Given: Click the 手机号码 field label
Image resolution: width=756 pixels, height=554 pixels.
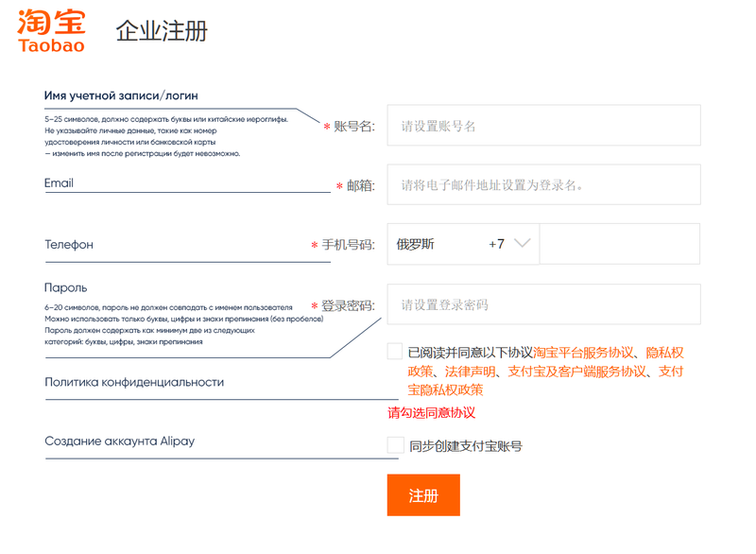Looking at the screenshot, I should pyautogui.click(x=348, y=245).
